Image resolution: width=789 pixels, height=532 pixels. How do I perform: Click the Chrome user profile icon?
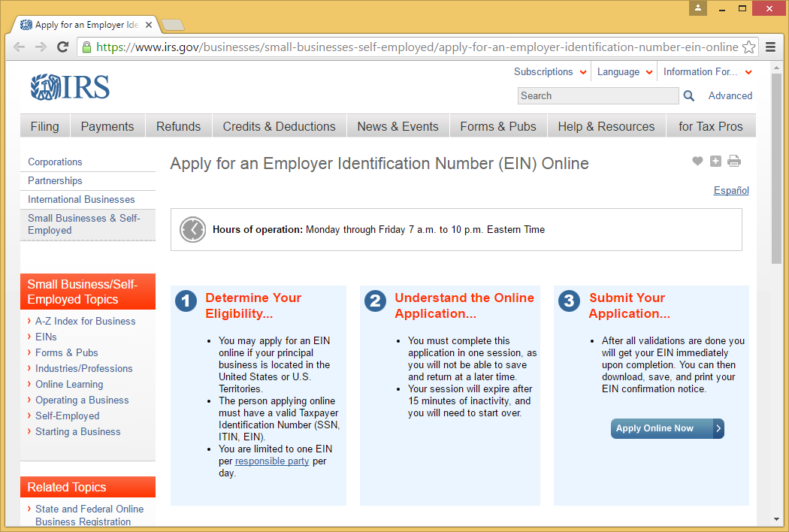pos(698,8)
